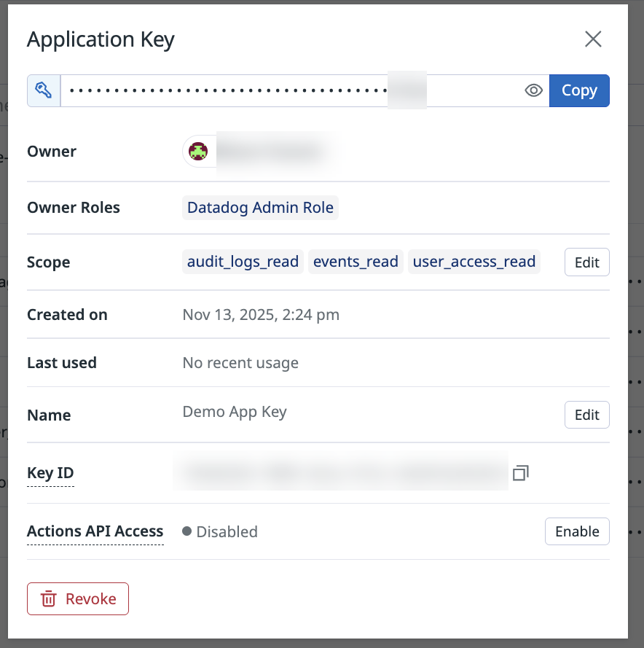The image size is (644, 648).
Task: Enable Actions API Access
Action: click(x=576, y=531)
